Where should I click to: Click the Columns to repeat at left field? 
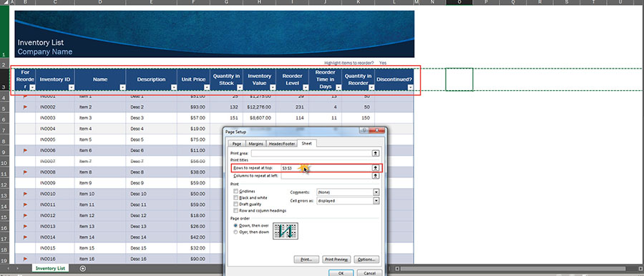[x=326, y=176]
